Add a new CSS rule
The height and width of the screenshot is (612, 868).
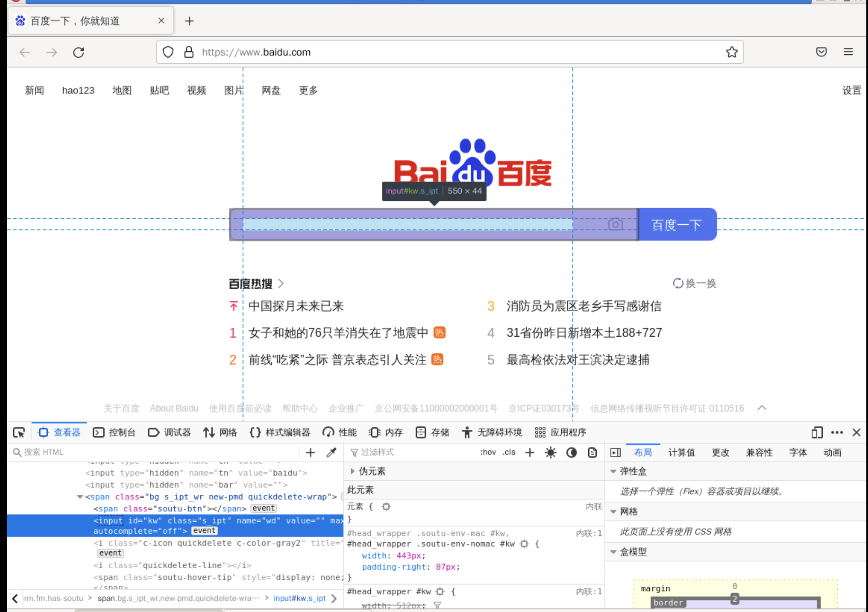(x=530, y=452)
